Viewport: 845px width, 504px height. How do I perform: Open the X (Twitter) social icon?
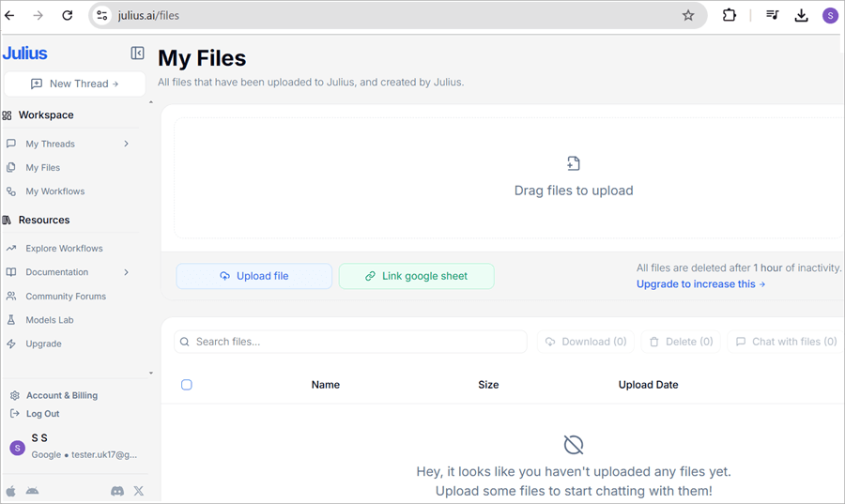[139, 491]
